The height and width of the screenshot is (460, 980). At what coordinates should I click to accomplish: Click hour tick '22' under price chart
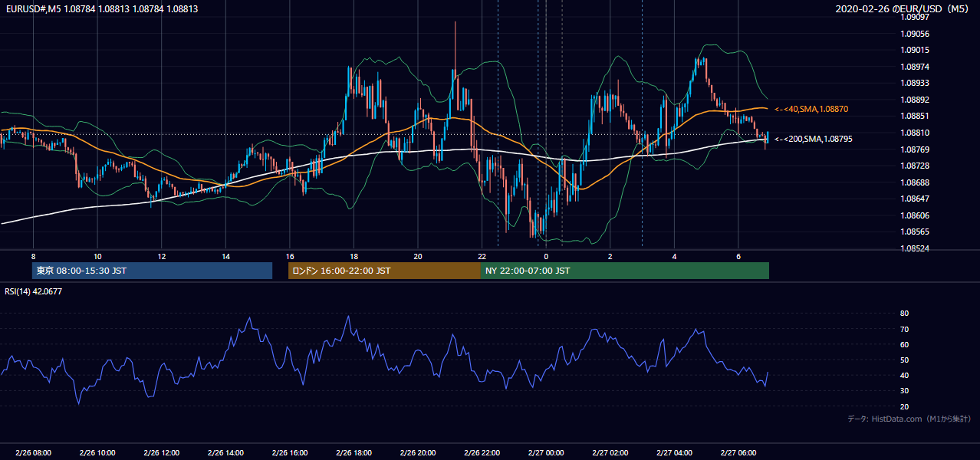tap(482, 256)
